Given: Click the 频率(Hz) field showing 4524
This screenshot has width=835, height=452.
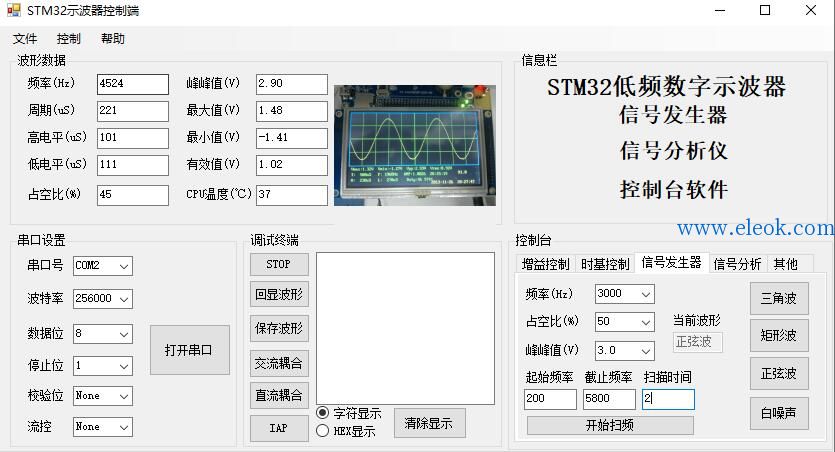Looking at the screenshot, I should click(x=133, y=84).
